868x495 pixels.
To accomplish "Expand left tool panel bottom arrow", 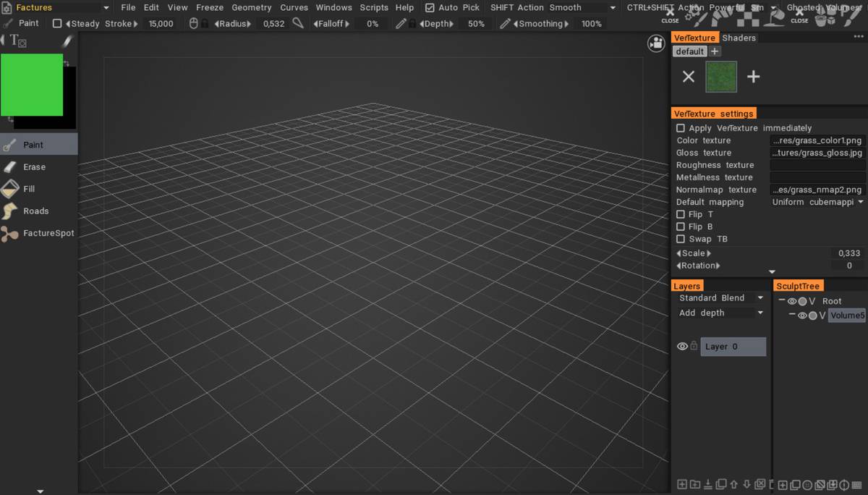I will tap(40, 491).
